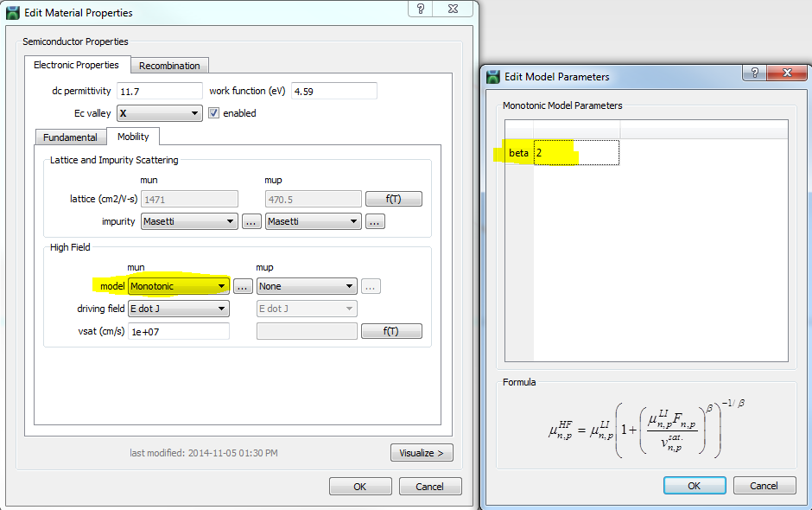
Task: Click the work function field
Action: [334, 92]
